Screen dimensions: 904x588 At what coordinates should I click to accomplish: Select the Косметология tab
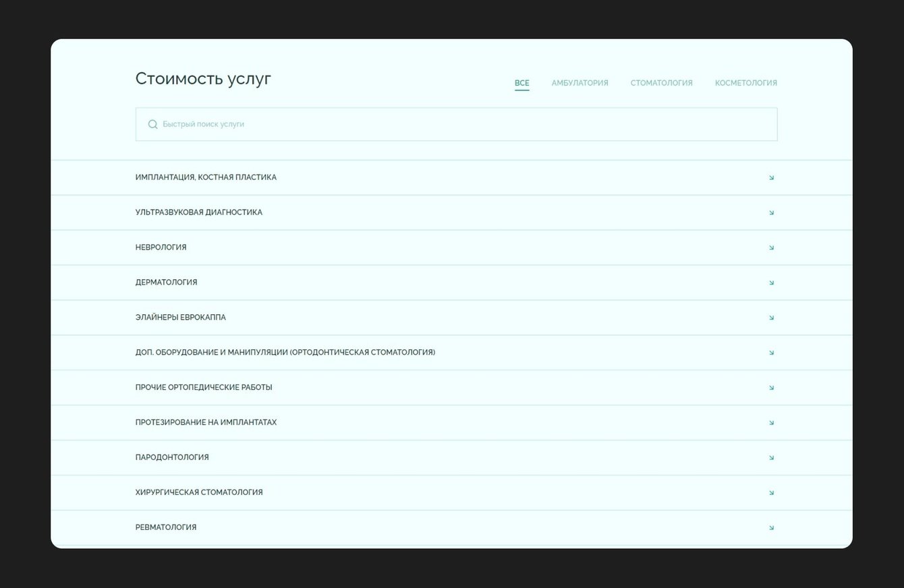[x=745, y=83]
